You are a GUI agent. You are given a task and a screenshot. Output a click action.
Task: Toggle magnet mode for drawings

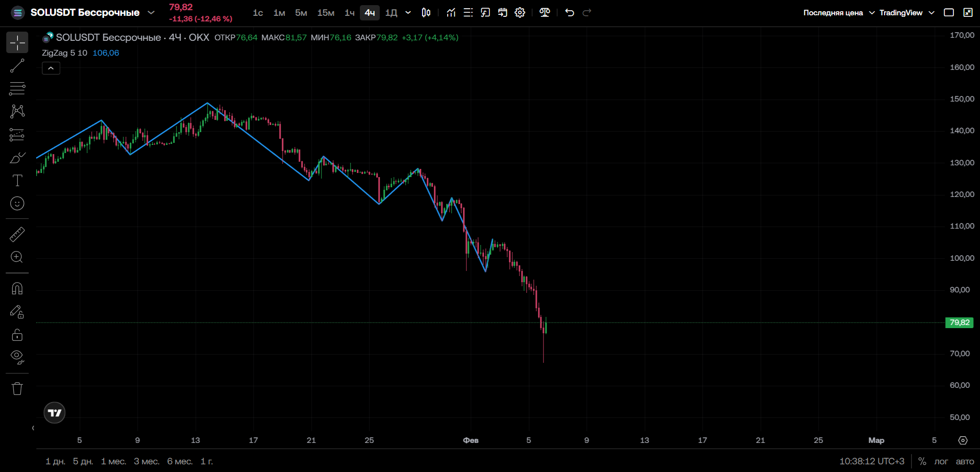pos(17,289)
